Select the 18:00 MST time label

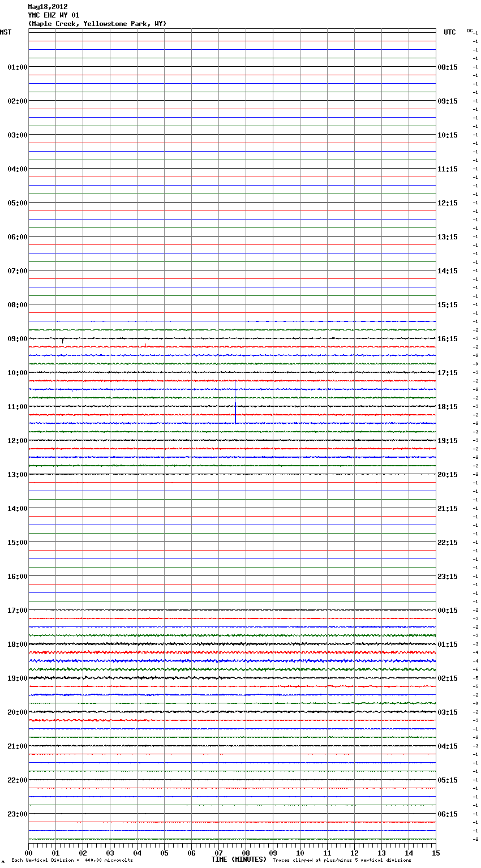(x=18, y=644)
